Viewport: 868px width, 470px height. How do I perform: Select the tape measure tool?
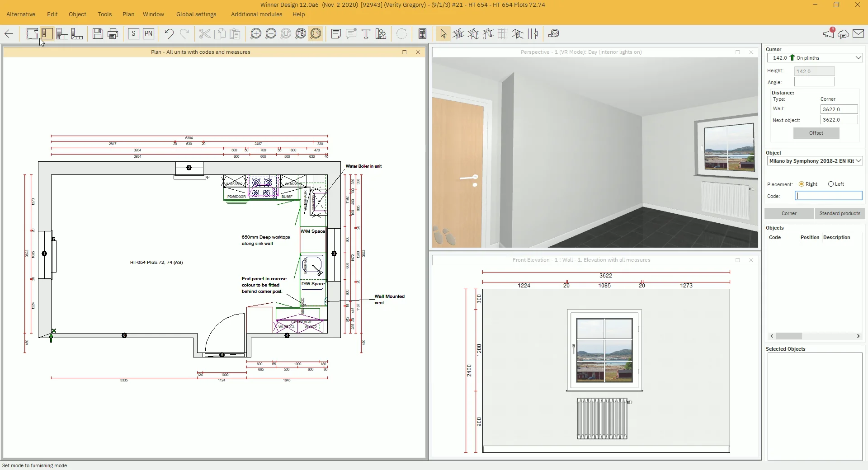pyautogui.click(x=553, y=34)
